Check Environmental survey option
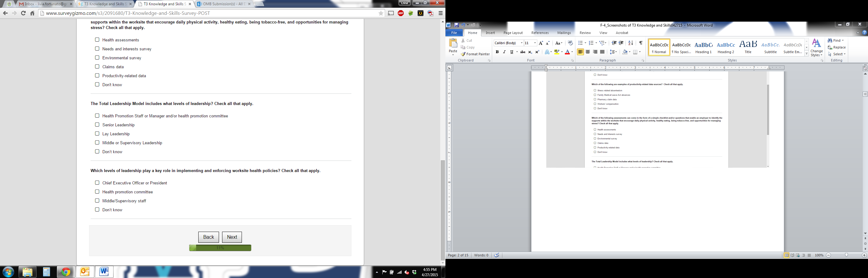 97,57
